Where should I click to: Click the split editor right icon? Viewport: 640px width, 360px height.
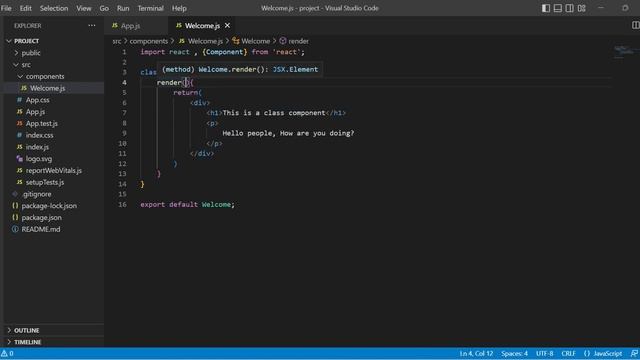(x=636, y=25)
